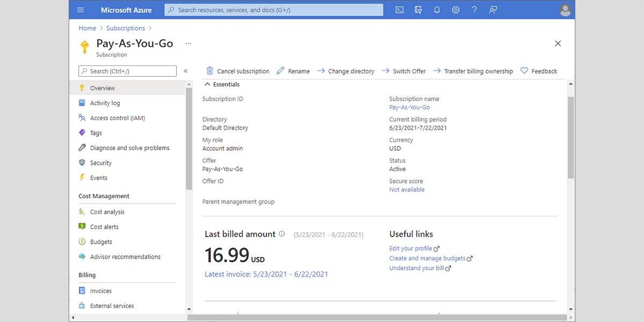Navigate to Subscriptions in the breadcrumb

[126, 28]
